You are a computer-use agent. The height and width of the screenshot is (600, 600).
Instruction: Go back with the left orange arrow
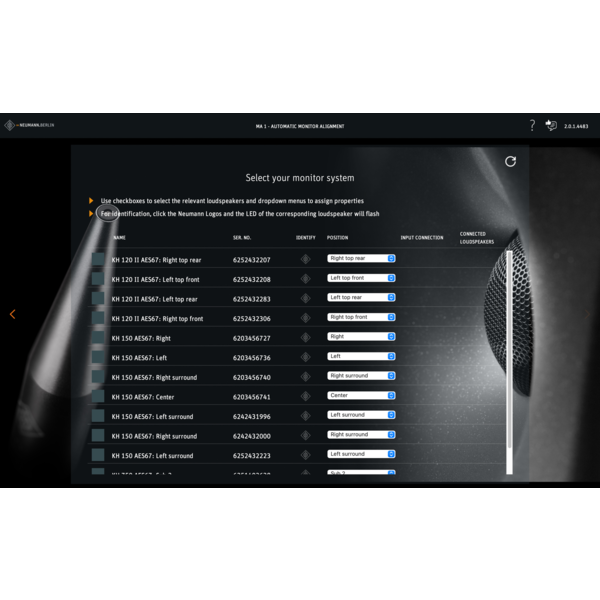click(12, 314)
